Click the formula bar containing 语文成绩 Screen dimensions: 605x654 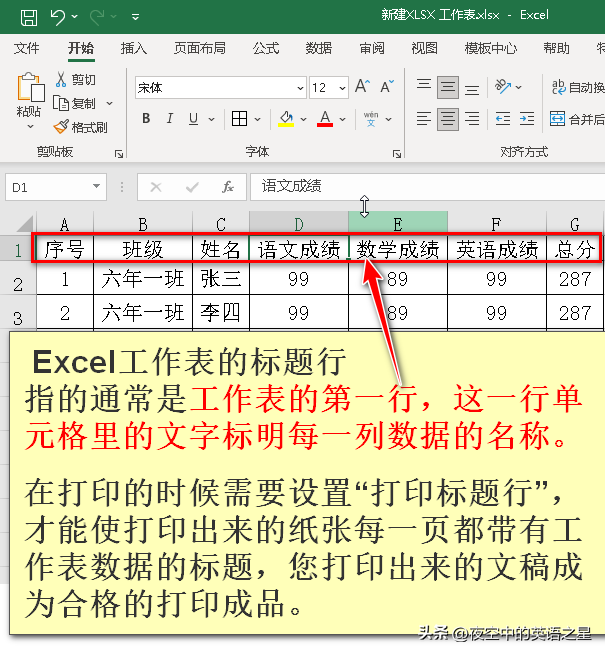[427, 186]
